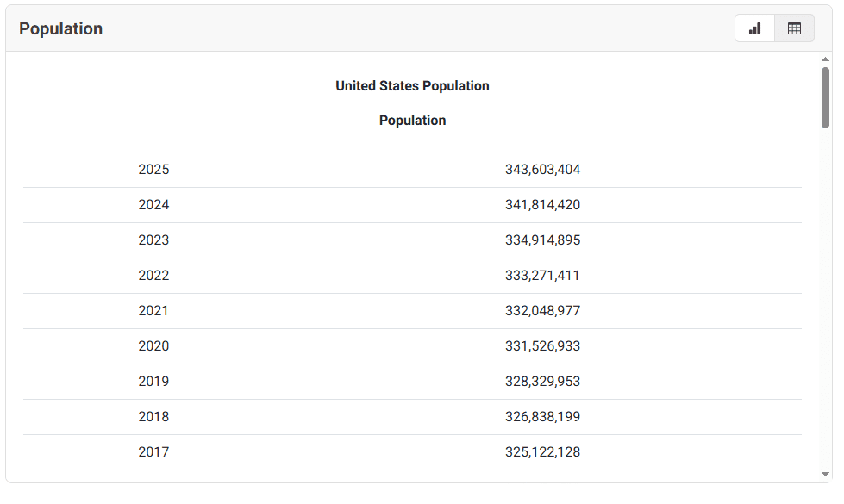
Task: Select population value 328,329,953
Action: tap(542, 382)
